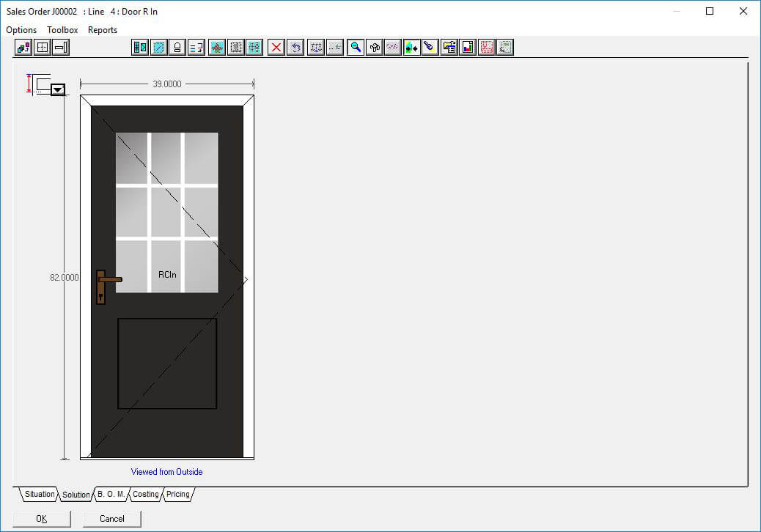
Task: Click the binoculars find icon
Action: (x=375, y=48)
